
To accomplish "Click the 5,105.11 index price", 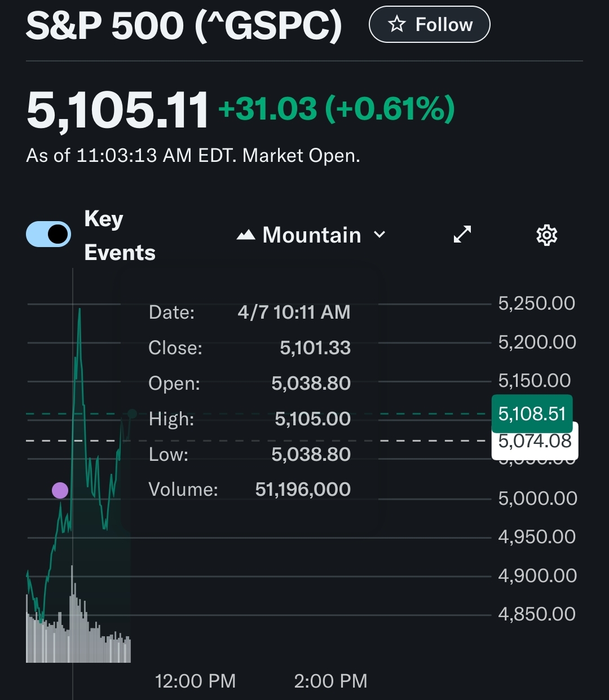I will (117, 110).
